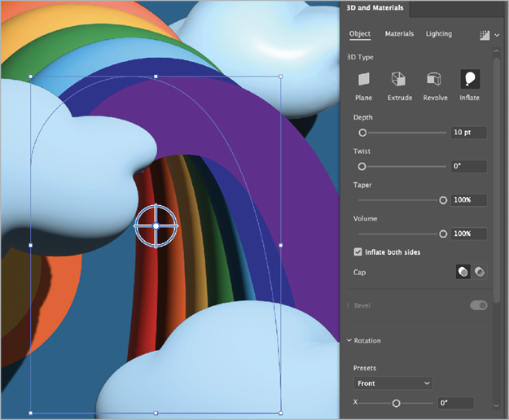Viewport: 509px width, 420px height.
Task: Select the Extrude 3D type icon
Action: (x=399, y=80)
